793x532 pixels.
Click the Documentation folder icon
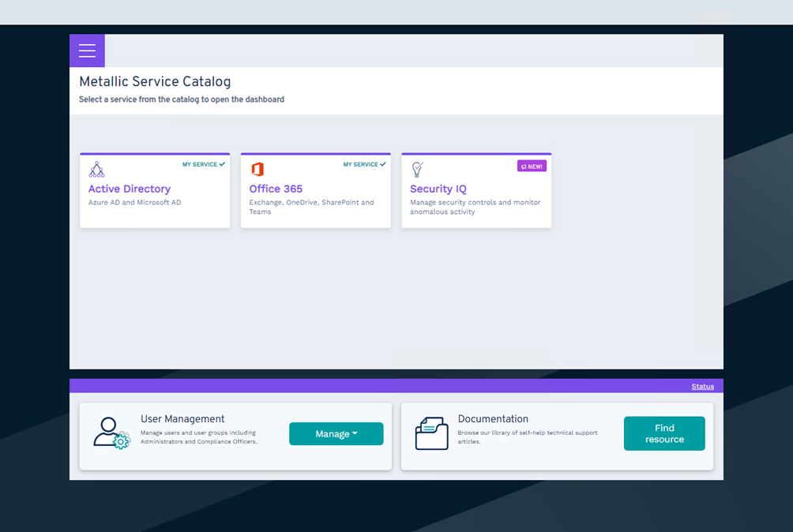[x=431, y=433]
